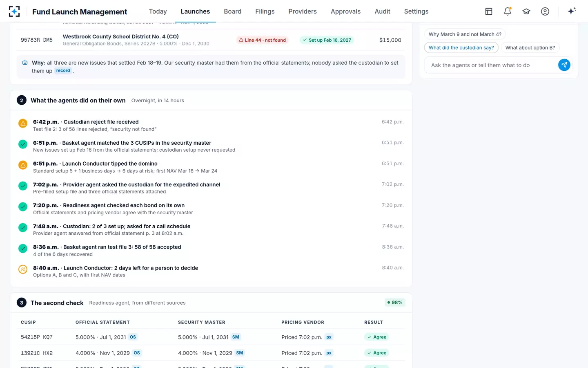Open the SM source tag for 54218P KQ7
This screenshot has height=368, width=588.
point(236,337)
